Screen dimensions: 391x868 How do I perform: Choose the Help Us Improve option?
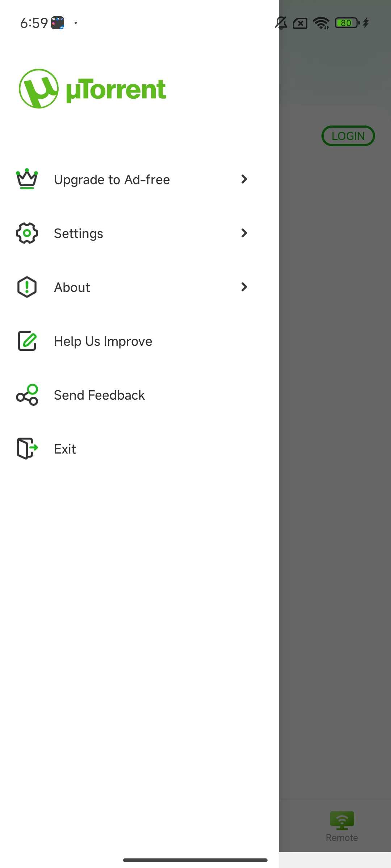103,341
